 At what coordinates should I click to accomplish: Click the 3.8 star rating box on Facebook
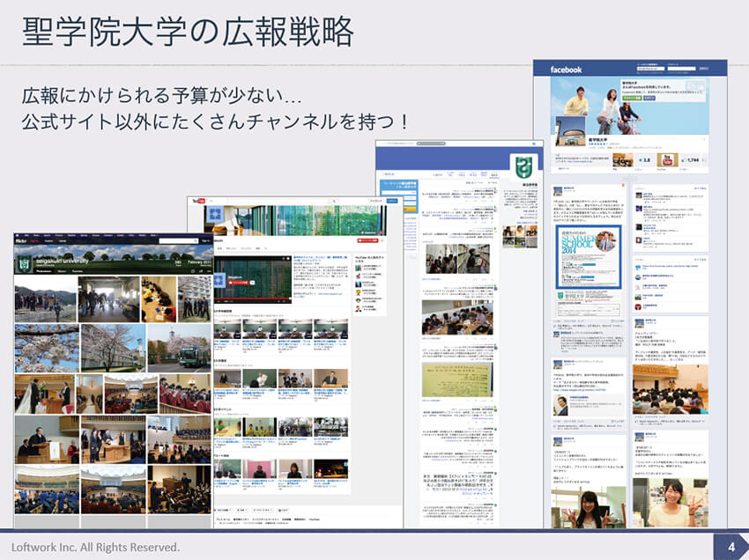(x=644, y=160)
